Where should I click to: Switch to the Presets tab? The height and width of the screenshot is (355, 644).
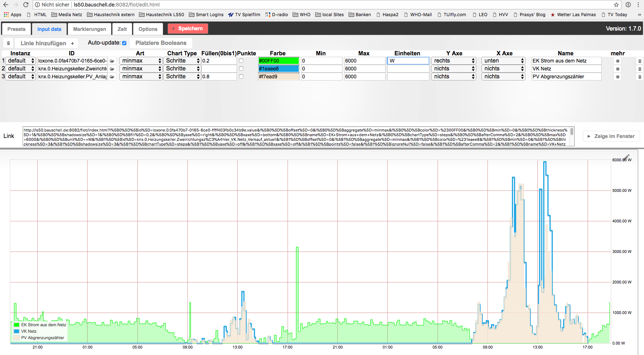pyautogui.click(x=17, y=29)
